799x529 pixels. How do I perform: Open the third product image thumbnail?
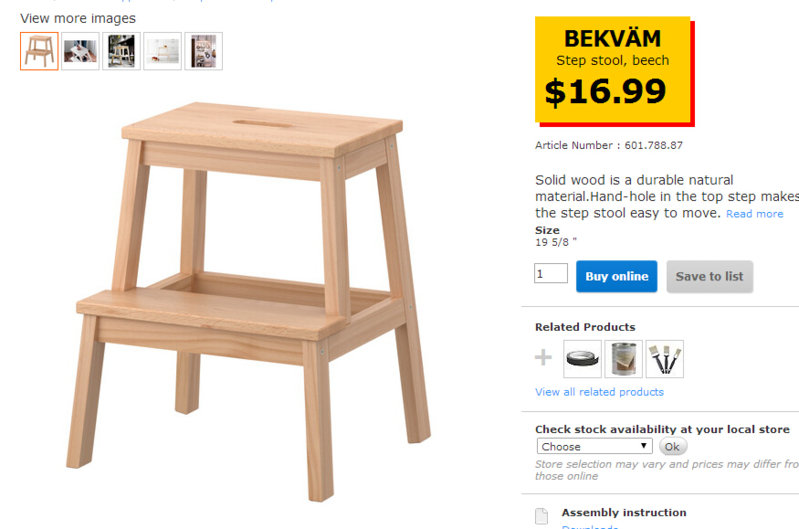click(121, 51)
